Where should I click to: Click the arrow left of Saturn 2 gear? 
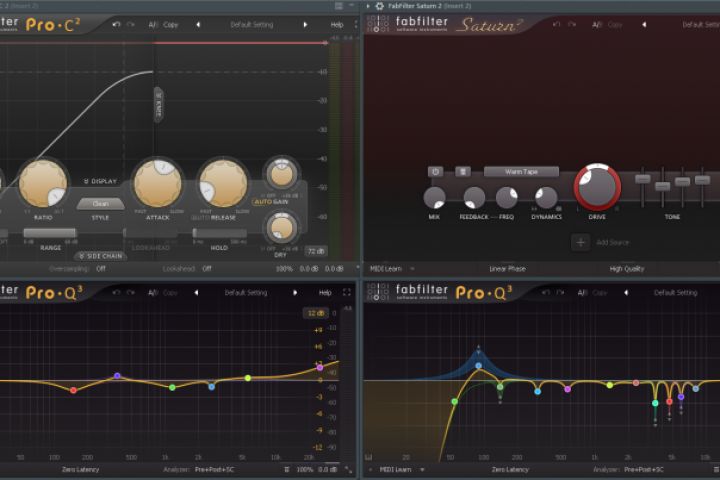click(368, 6)
